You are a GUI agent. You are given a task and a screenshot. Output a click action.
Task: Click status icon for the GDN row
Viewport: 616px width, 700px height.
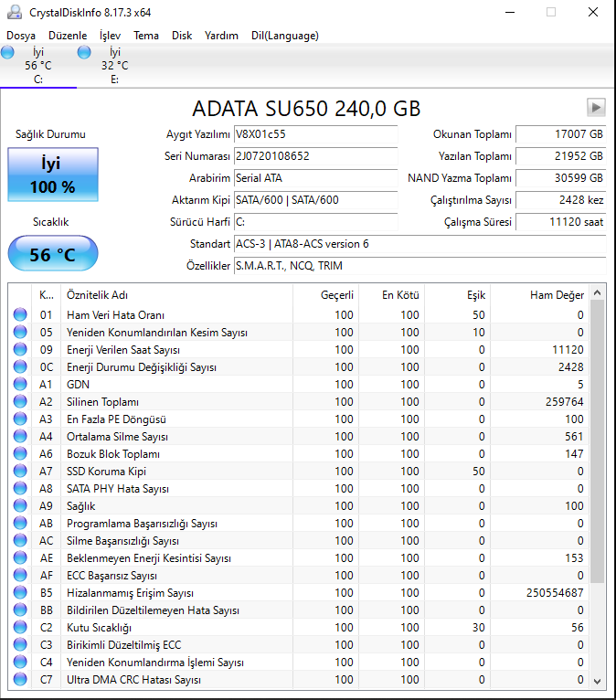pyautogui.click(x=20, y=385)
